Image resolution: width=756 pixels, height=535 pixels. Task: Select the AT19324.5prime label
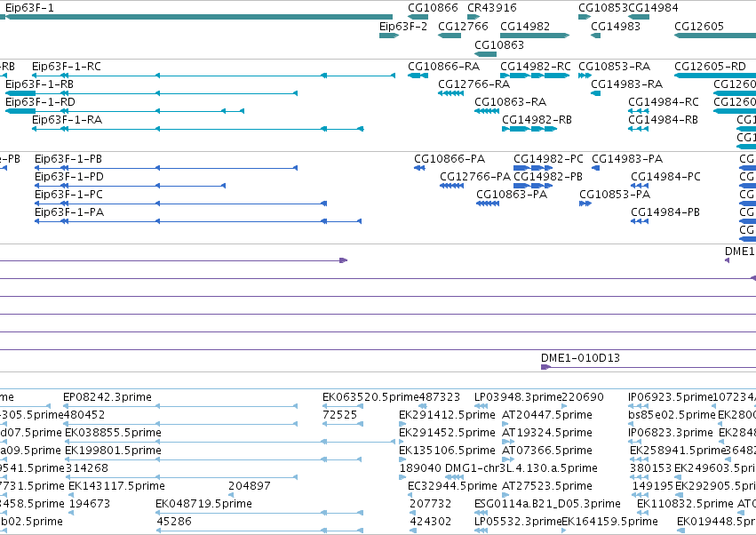[547, 433]
